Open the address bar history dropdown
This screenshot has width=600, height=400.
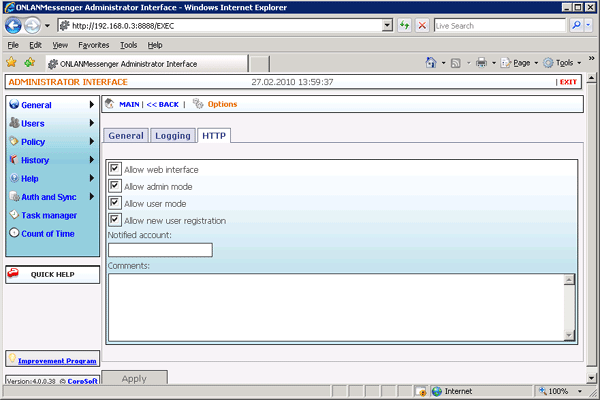pyautogui.click(x=387, y=26)
